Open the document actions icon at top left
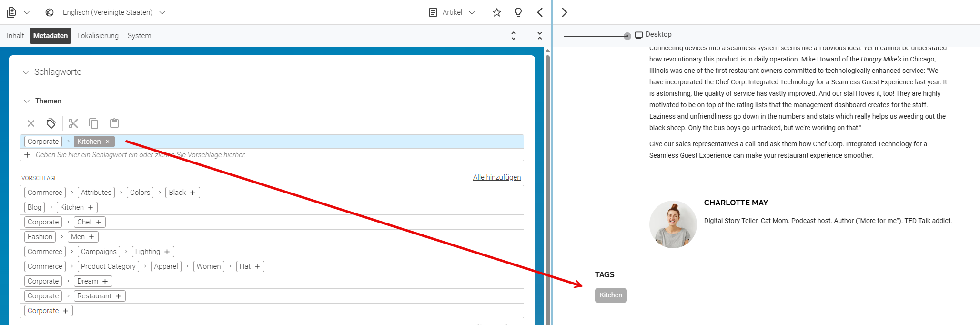 [11, 12]
